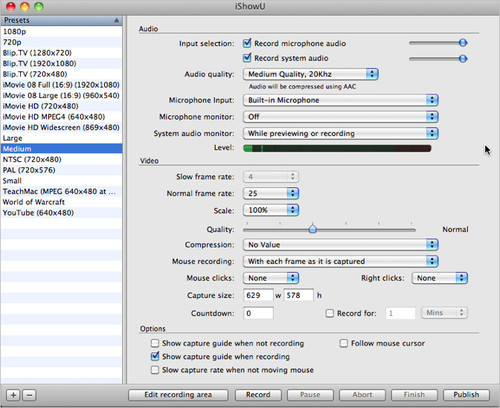500x408 pixels.
Task: Select the Large preset
Action: click(61, 138)
